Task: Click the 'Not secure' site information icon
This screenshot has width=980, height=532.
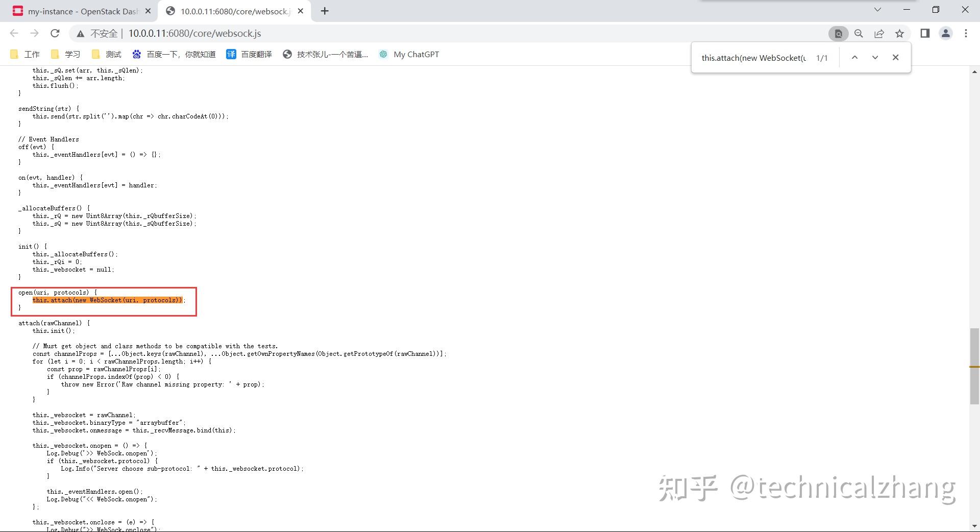Action: coord(80,33)
